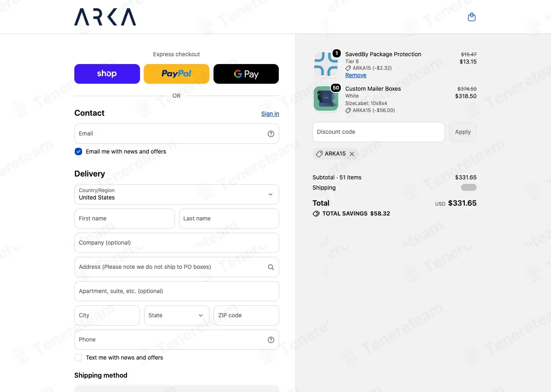The height and width of the screenshot is (392, 551).
Task: Click the SavedBy Package Protection thumbnail
Action: point(326,64)
